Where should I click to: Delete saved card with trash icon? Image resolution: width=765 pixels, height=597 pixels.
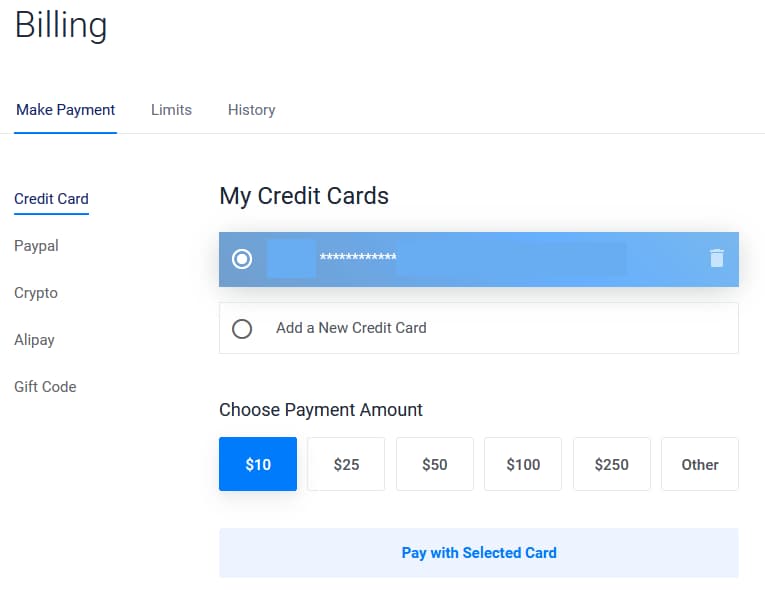716,258
